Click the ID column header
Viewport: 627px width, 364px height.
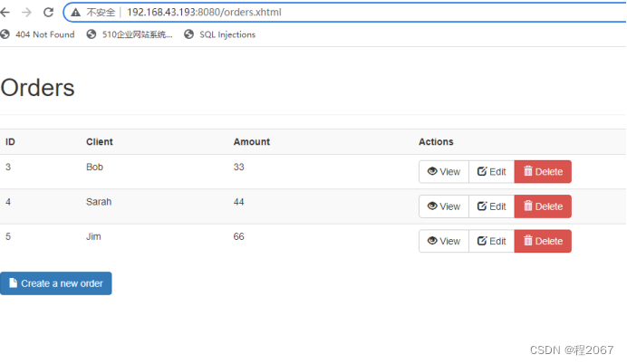[x=10, y=142]
